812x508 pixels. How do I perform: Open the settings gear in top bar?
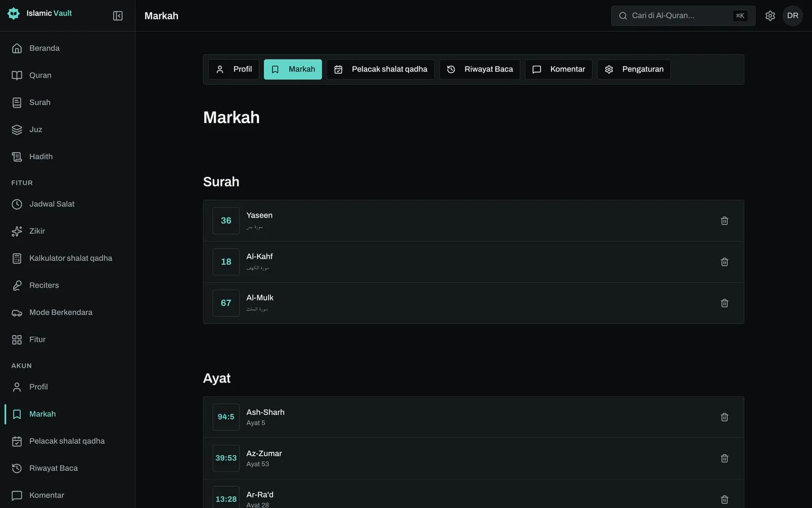[x=770, y=16]
